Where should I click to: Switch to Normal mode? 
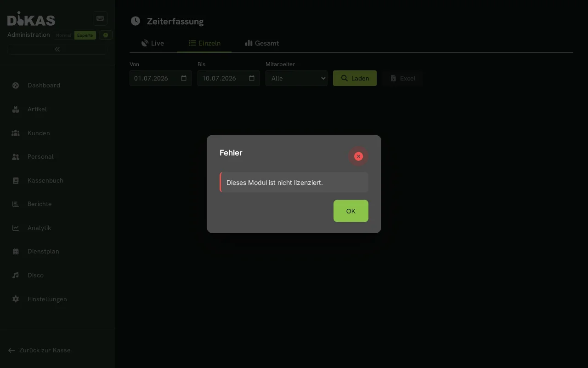pyautogui.click(x=63, y=35)
